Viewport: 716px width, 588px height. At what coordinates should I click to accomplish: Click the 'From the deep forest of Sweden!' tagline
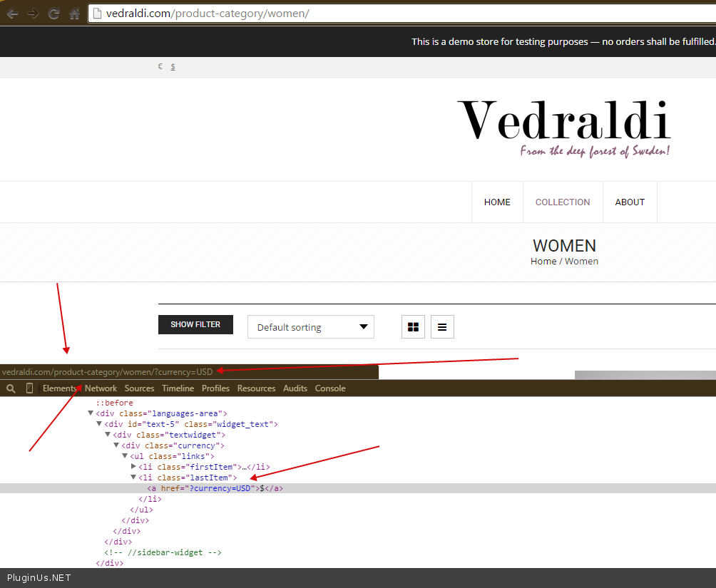coord(595,151)
